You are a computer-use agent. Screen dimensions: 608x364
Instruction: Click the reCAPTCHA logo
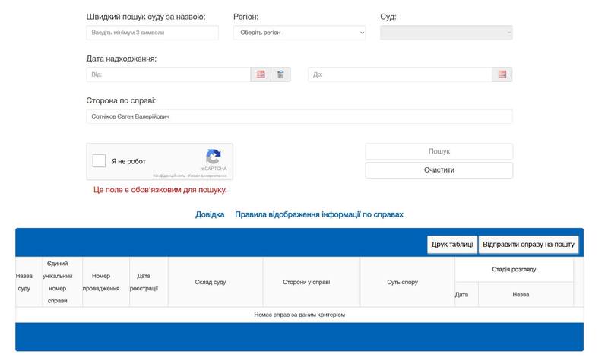click(214, 157)
